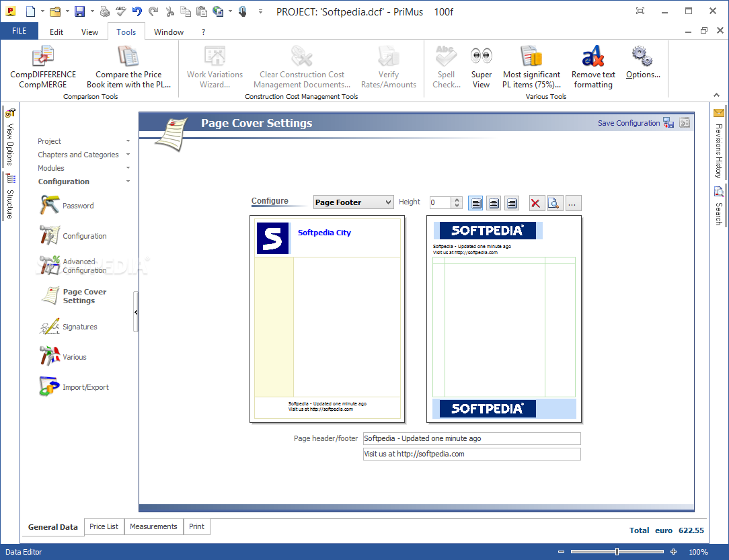
Task: Click the icon right of Save Configuration
Action: [x=685, y=122]
